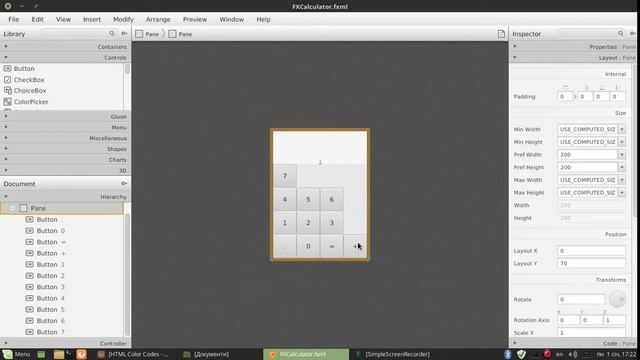The height and width of the screenshot is (360, 640).
Task: Select Button 5 in Hierarchy tree
Action: coord(51,309)
